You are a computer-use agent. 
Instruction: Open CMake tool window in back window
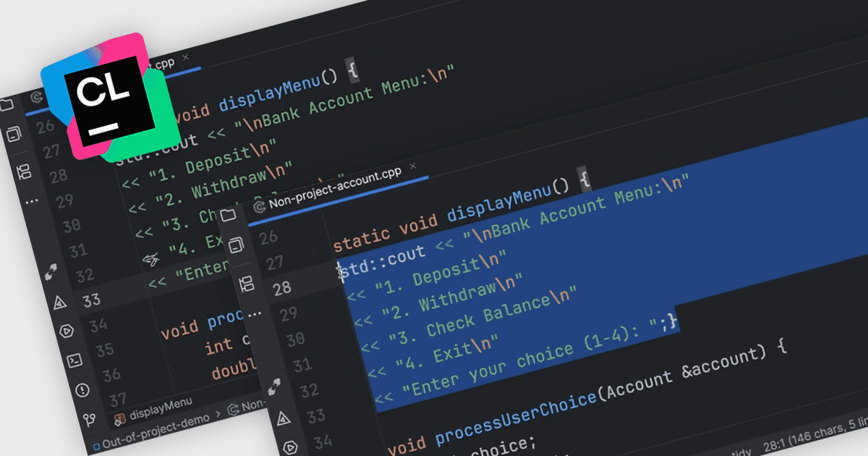(x=60, y=303)
